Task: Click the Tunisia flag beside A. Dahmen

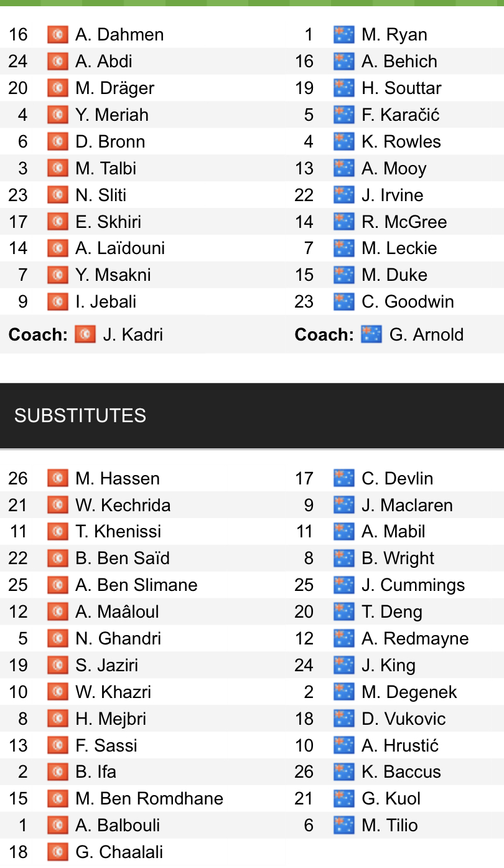Action: pos(57,34)
